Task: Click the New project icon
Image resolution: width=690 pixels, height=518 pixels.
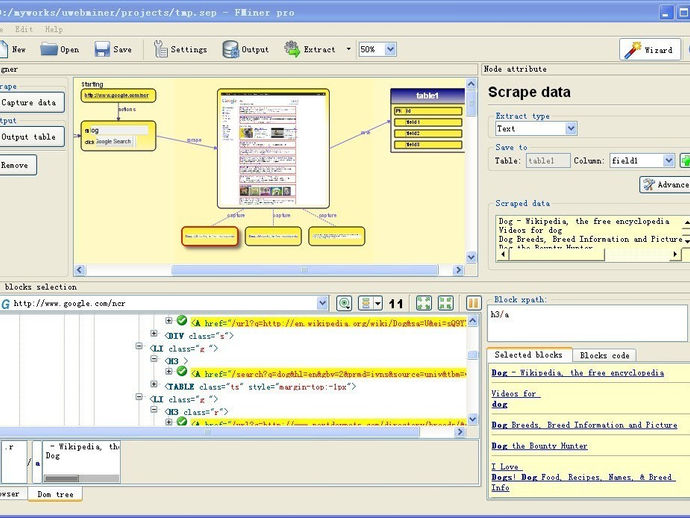Action: click(x=4, y=49)
